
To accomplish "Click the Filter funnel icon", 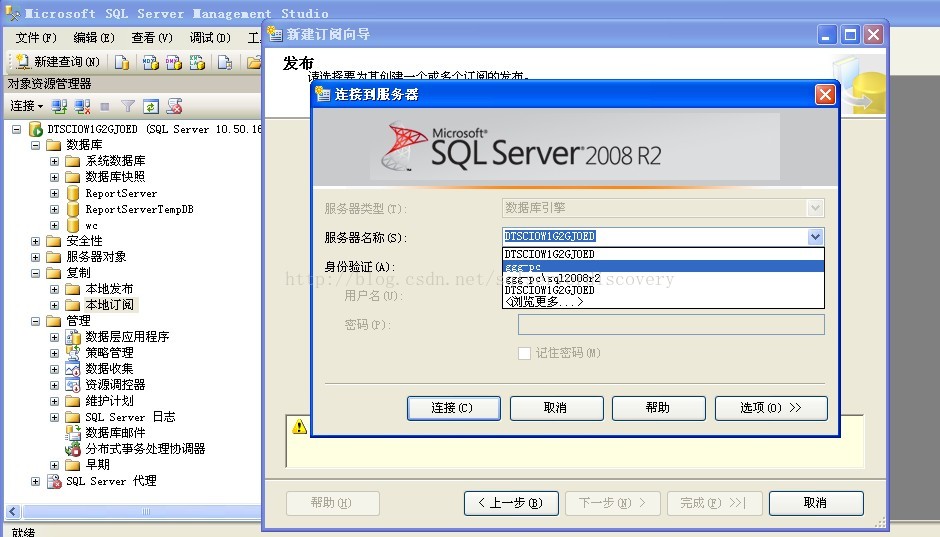I will [128, 107].
